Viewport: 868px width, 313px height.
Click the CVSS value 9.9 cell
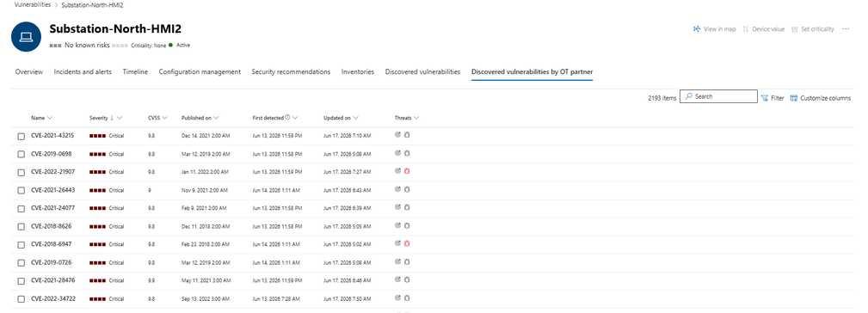tap(151, 280)
